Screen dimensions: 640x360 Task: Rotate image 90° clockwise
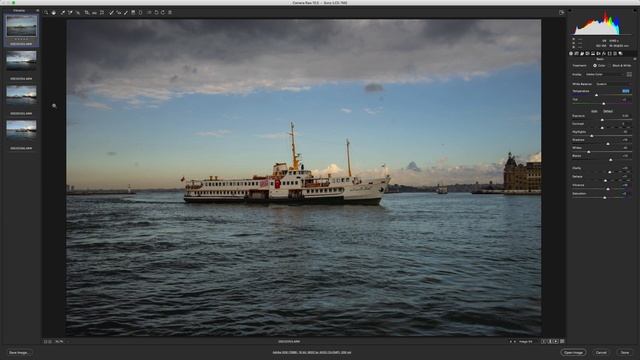tap(163, 12)
